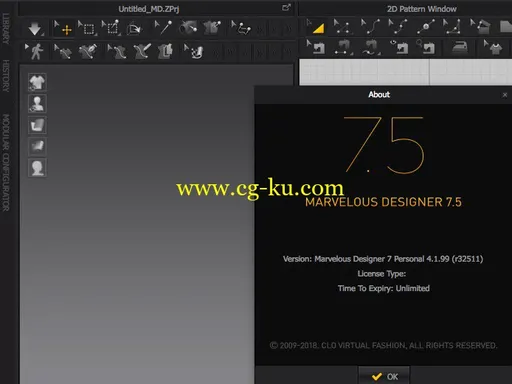512x384 pixels.
Task: Open the garment display shirt menu
Action: pos(37,82)
